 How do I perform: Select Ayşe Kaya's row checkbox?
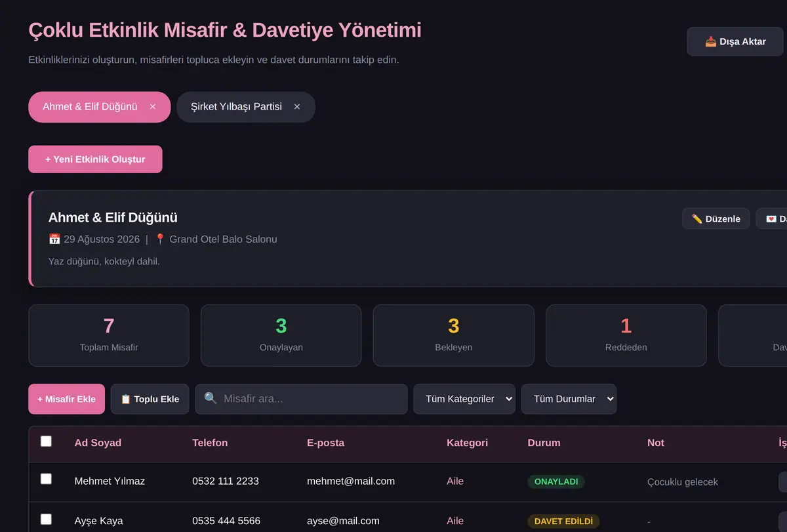click(x=46, y=520)
